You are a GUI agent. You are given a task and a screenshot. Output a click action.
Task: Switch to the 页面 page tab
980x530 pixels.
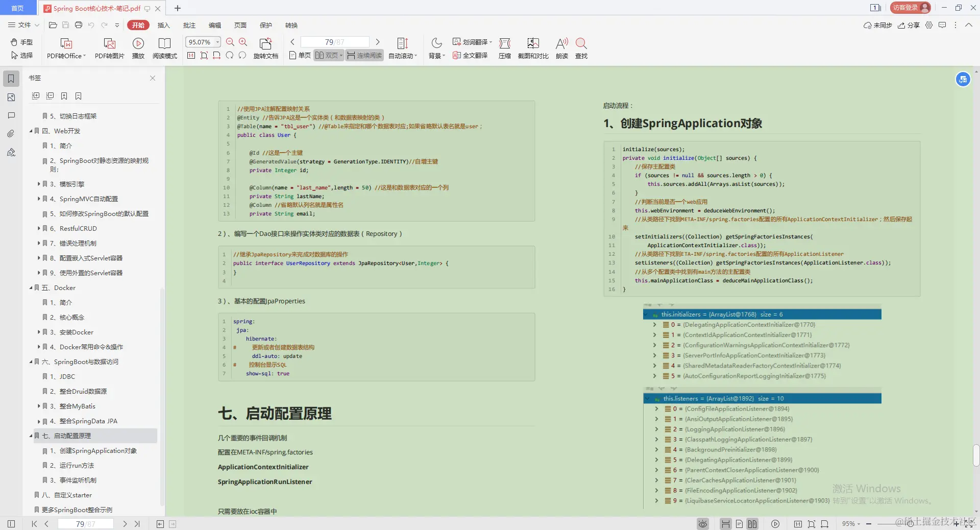coord(240,25)
